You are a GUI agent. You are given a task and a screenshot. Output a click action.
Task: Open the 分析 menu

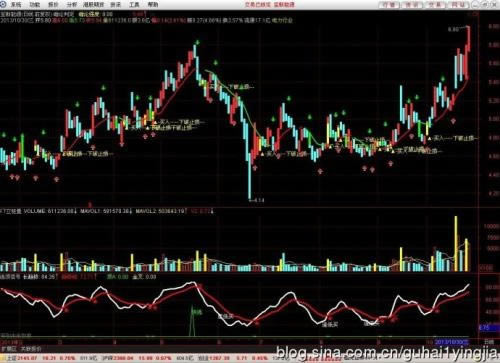[x=71, y=4]
